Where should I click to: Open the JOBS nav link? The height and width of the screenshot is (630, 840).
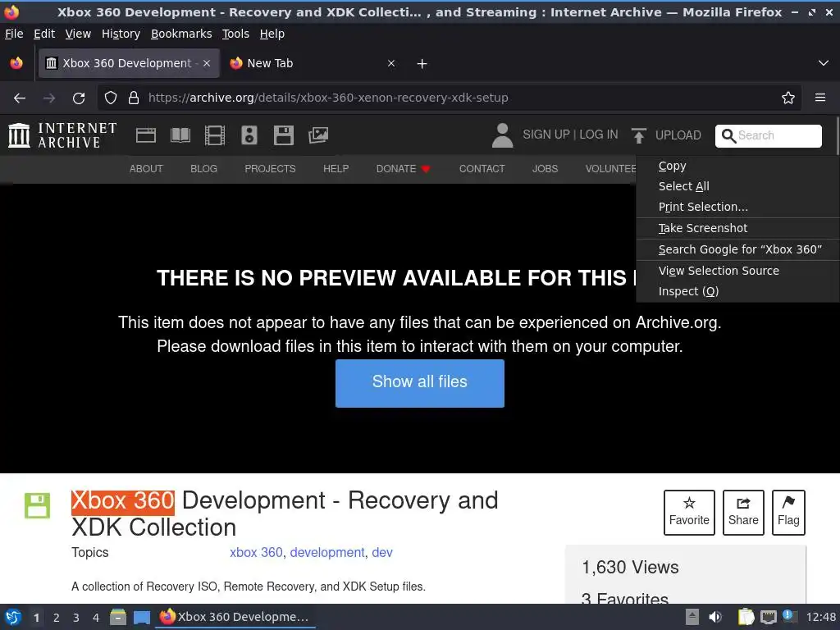coord(545,169)
